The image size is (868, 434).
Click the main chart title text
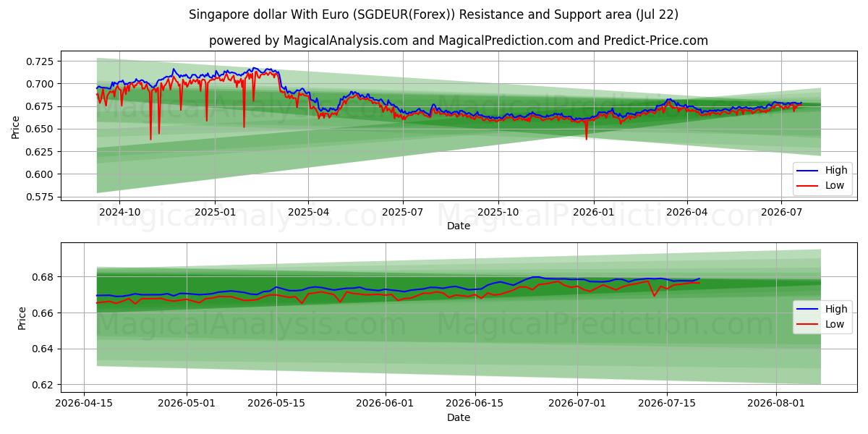(433, 14)
